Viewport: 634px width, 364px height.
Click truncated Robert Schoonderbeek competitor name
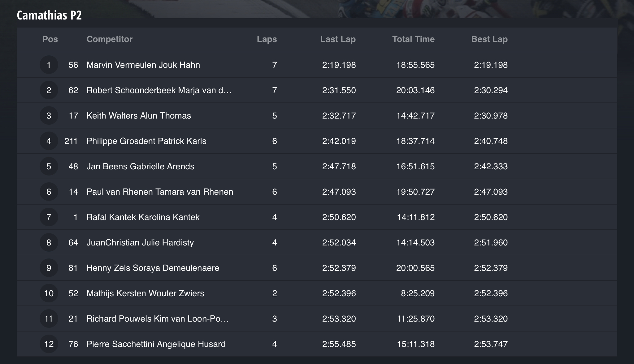(x=159, y=90)
